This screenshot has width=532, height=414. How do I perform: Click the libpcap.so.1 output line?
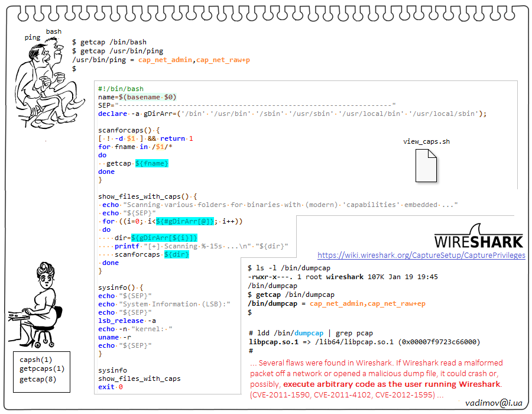tap(364, 342)
